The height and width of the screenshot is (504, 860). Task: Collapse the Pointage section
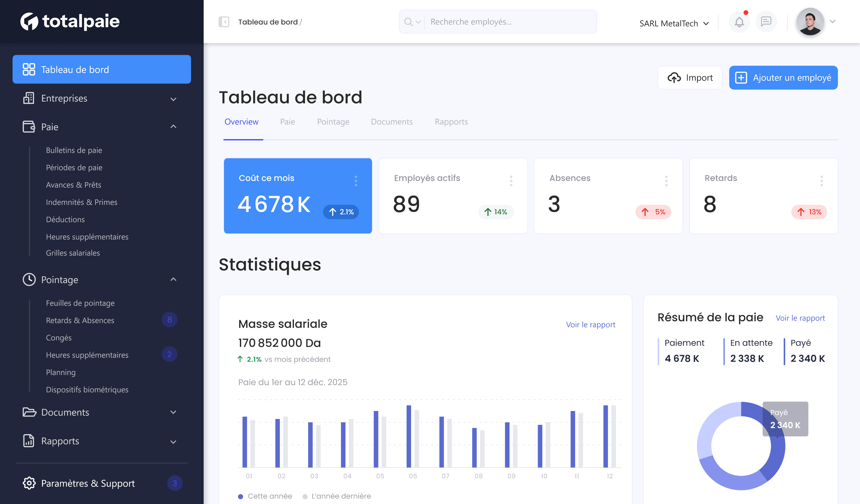[x=173, y=279]
